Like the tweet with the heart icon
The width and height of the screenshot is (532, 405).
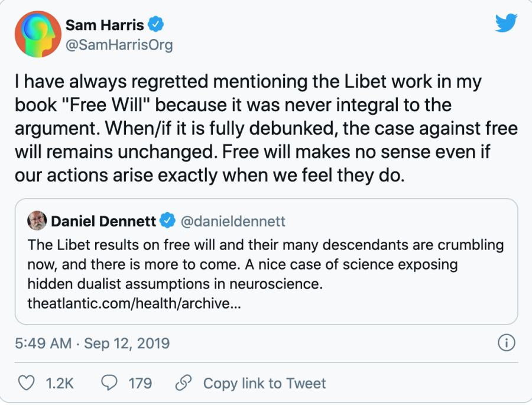[27, 383]
